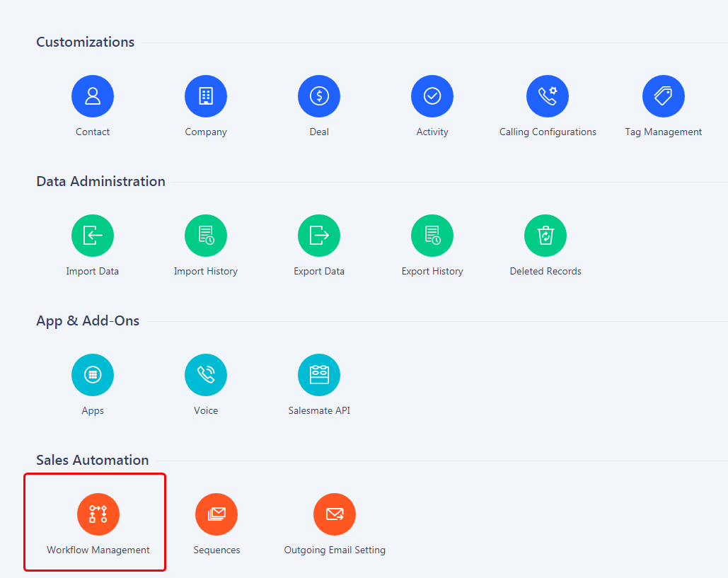The image size is (728, 578).
Task: Open the Apps grid icon
Action: pos(93,375)
